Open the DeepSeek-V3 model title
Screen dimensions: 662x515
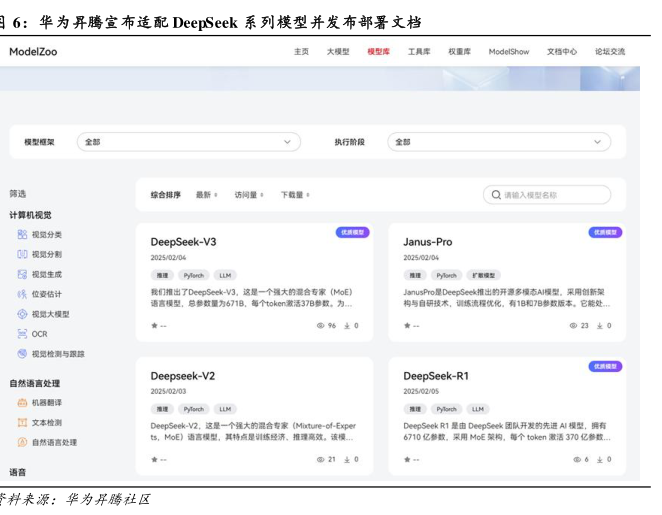183,242
